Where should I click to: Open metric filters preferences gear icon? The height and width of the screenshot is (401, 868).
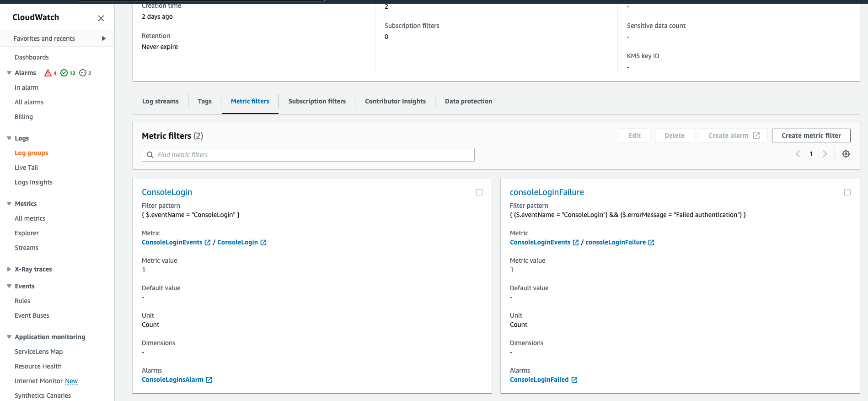[846, 154]
